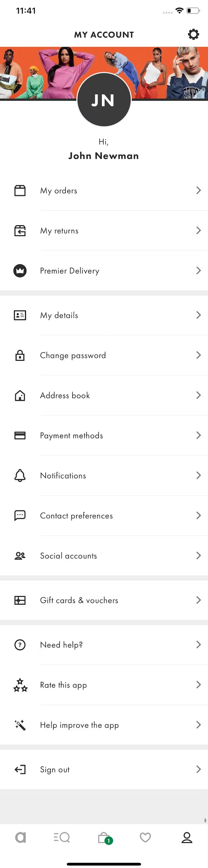Open the shopping bag with 1 item
The image size is (208, 868).
[x=104, y=838]
